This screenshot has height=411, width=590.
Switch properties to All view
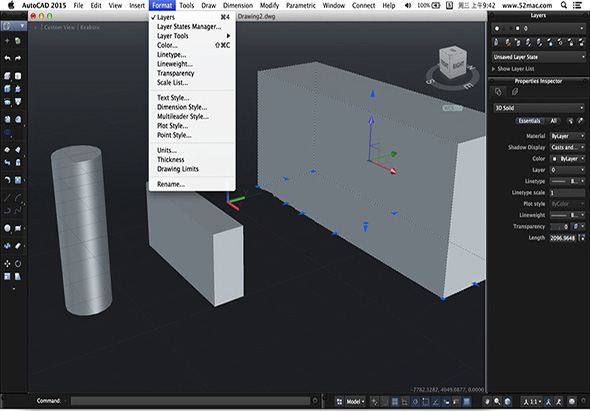click(x=554, y=121)
